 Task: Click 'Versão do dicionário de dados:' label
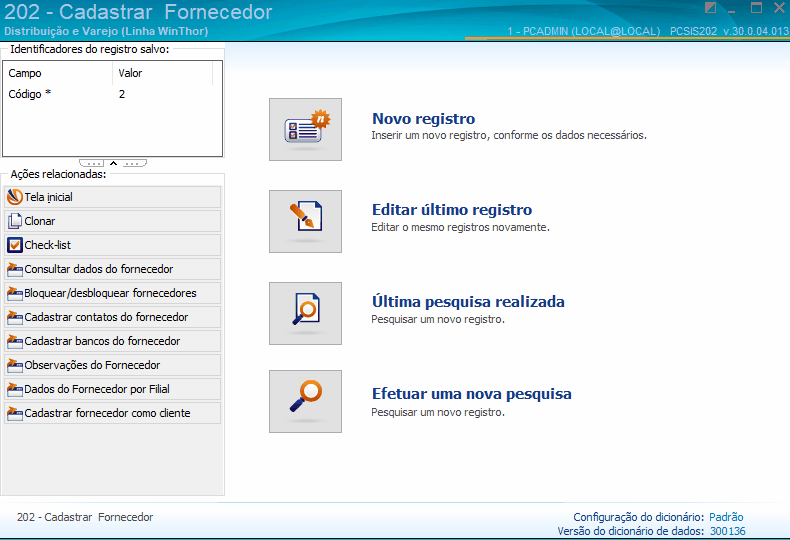click(631, 531)
